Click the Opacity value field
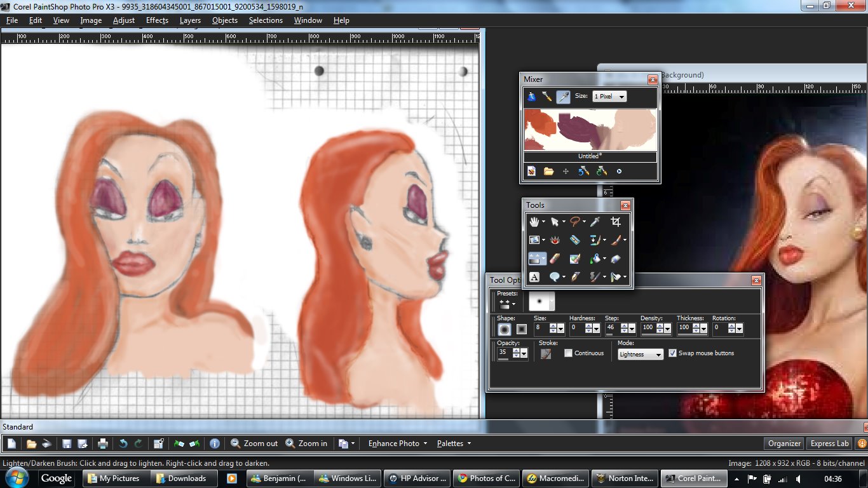The height and width of the screenshot is (488, 868). click(504, 352)
